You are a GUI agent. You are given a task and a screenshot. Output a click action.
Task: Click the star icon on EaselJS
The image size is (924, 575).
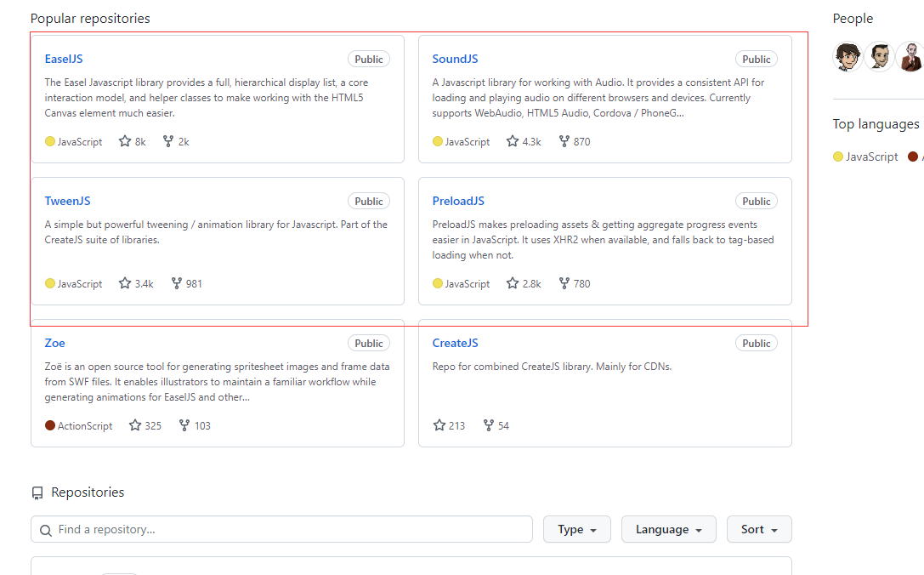tap(125, 142)
